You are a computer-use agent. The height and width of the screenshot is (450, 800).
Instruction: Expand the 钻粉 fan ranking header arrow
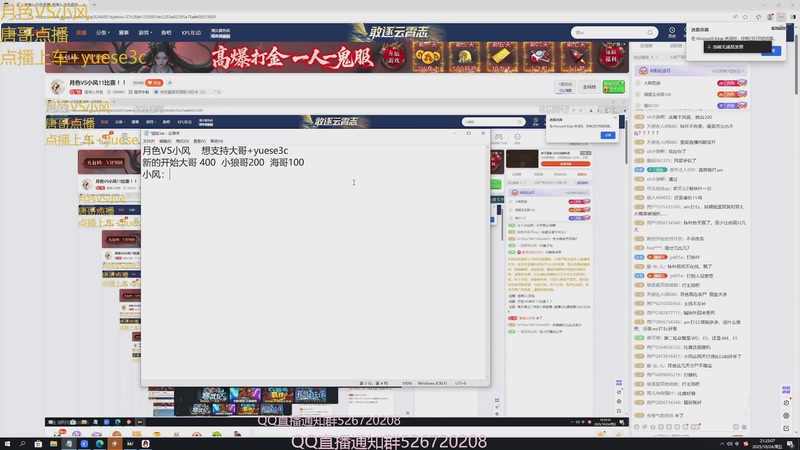(742, 71)
